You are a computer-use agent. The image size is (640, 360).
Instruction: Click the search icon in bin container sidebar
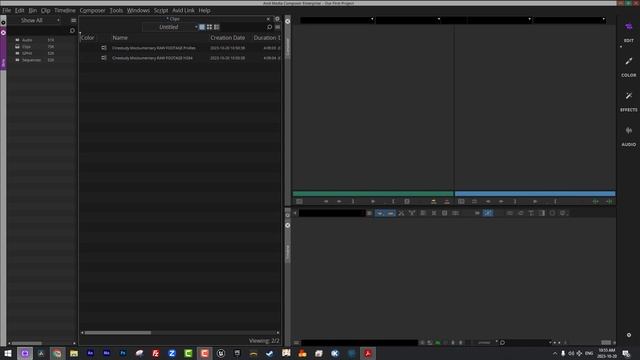tap(72, 31)
